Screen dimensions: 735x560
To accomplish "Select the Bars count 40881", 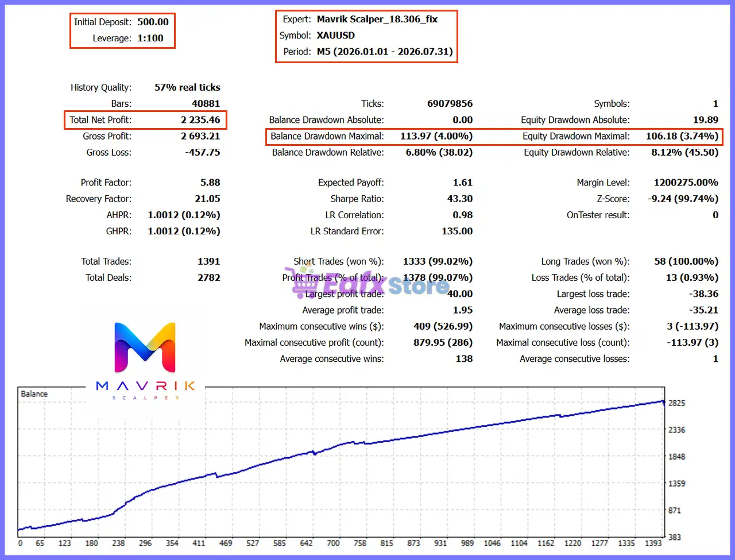I will tap(206, 103).
